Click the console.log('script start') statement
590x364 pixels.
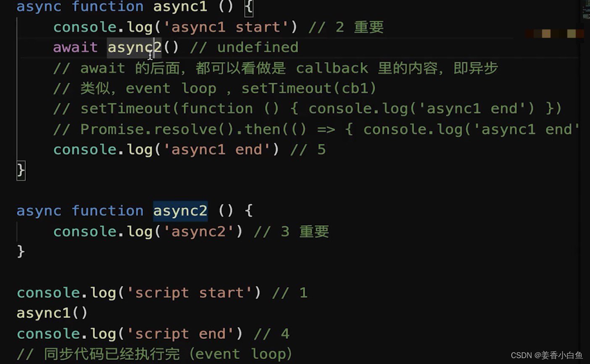139,293
